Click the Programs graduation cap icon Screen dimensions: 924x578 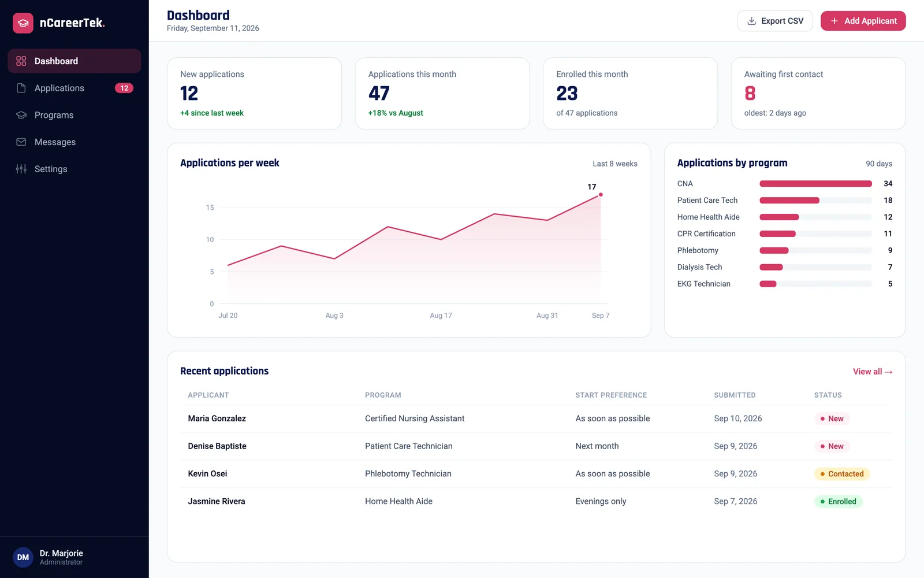tap(21, 115)
